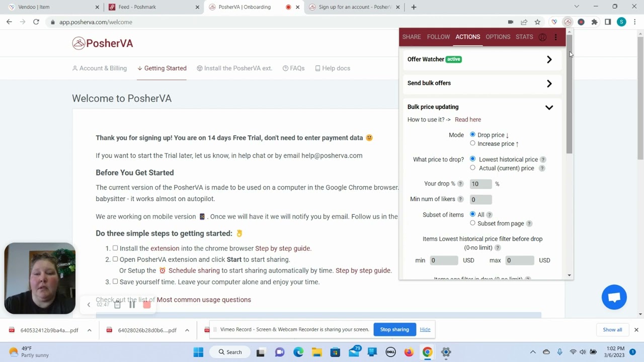Open the FAQs page tab

click(294, 68)
